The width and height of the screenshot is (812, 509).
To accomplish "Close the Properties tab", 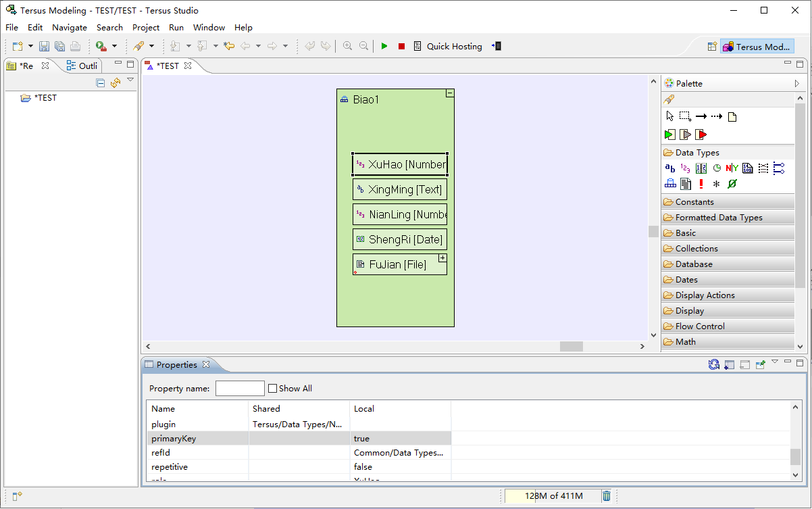I will 206,364.
